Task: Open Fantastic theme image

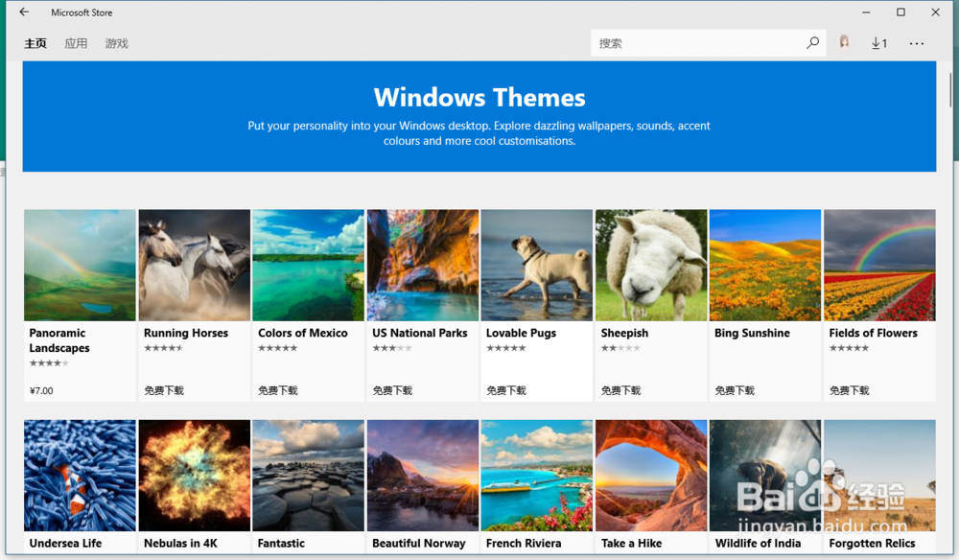Action: point(308,475)
